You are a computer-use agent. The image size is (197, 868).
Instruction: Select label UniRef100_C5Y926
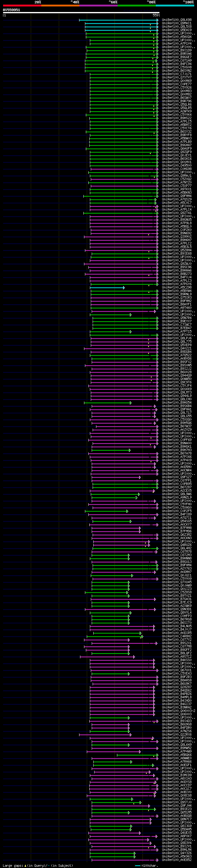(x=176, y=88)
